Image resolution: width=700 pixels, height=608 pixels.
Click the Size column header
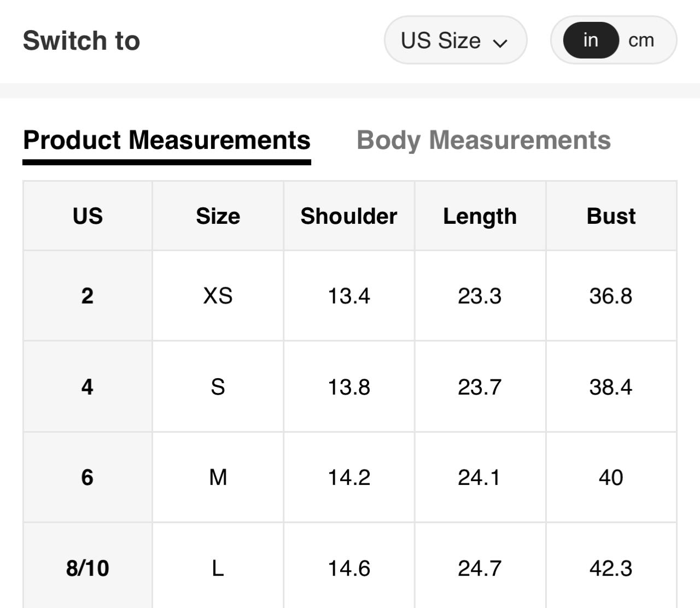[218, 216]
